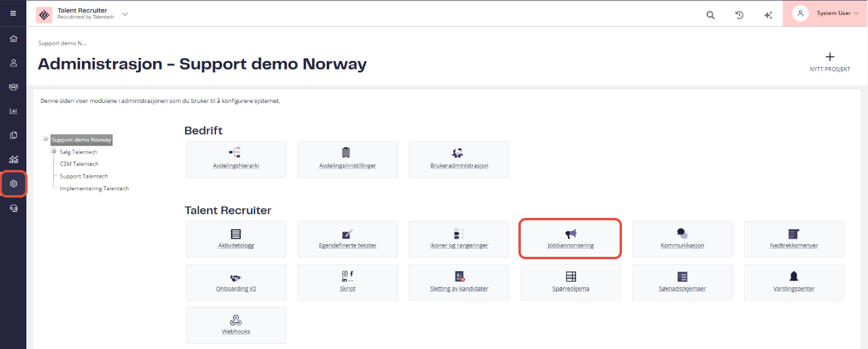Click the Ikoner og rangeringer icon
Screen dimensions: 868x349
pyautogui.click(x=459, y=233)
